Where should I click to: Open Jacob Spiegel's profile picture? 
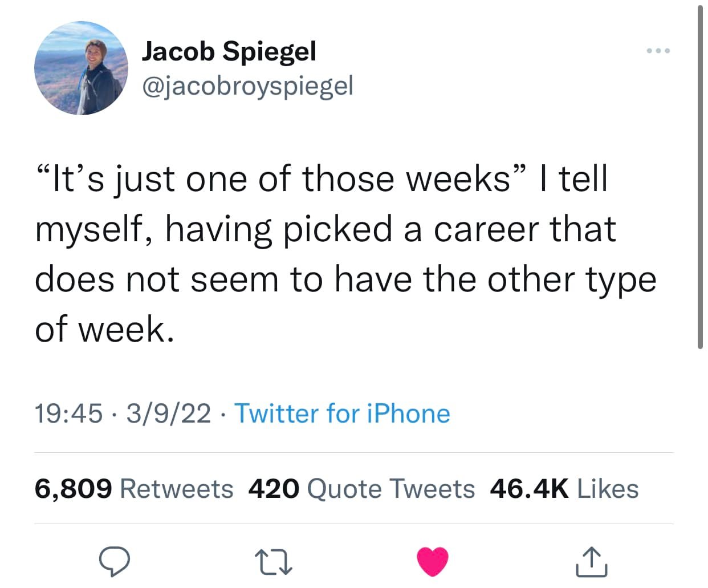[x=82, y=68]
